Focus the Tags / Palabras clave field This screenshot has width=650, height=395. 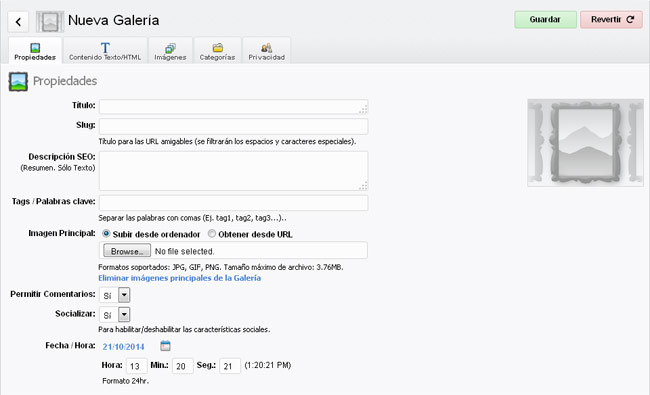(x=233, y=203)
